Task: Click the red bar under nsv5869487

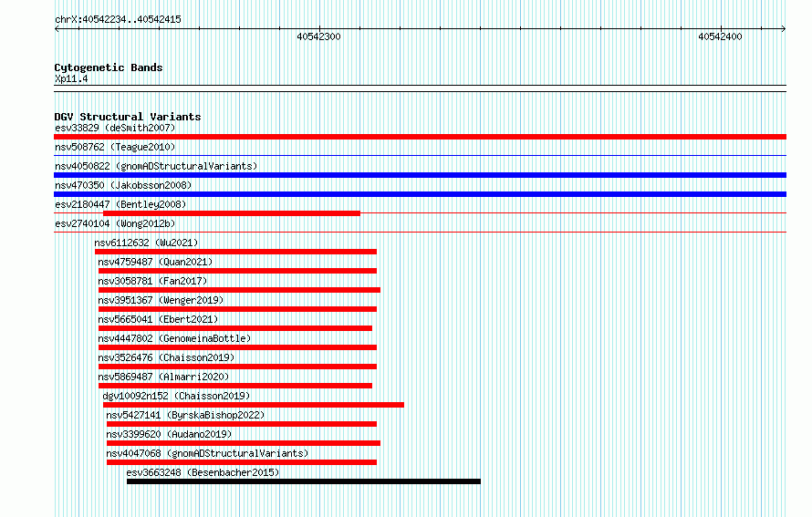Action: click(235, 386)
